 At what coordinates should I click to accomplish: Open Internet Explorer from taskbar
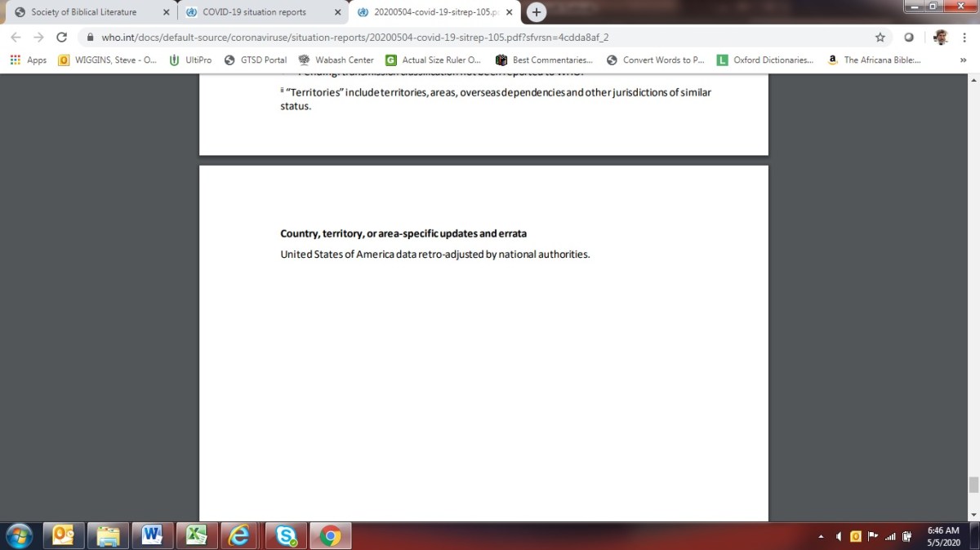coord(240,535)
